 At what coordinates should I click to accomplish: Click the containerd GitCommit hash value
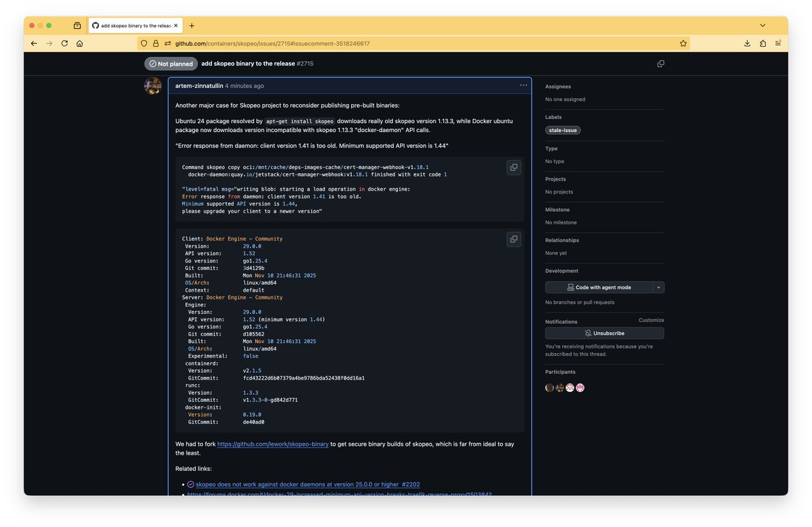[x=304, y=378]
